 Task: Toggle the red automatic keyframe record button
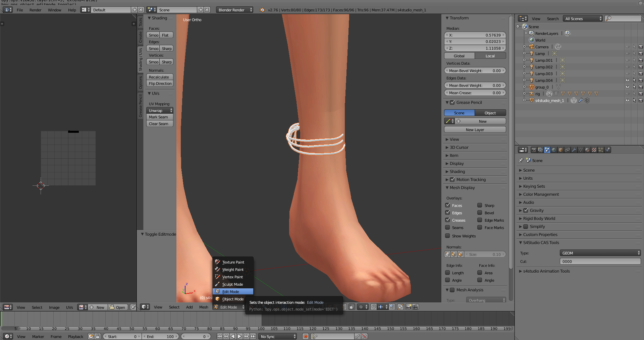click(x=305, y=336)
